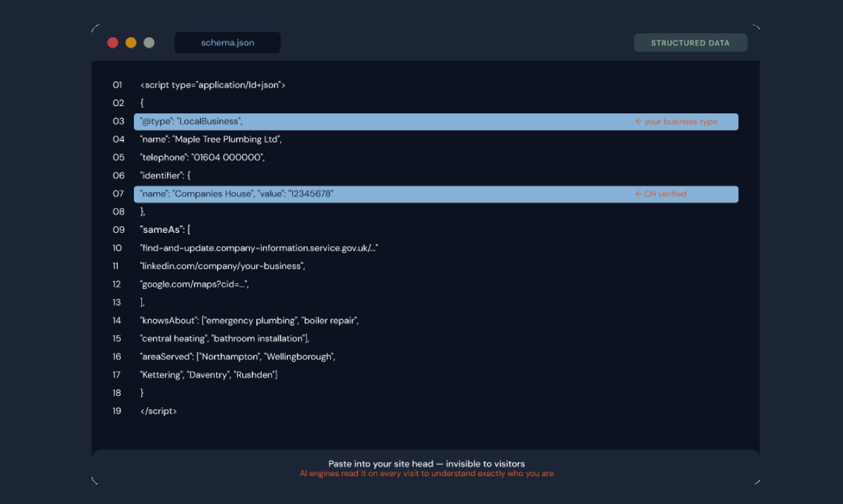Click the google.com/maps?cid= line

194,284
